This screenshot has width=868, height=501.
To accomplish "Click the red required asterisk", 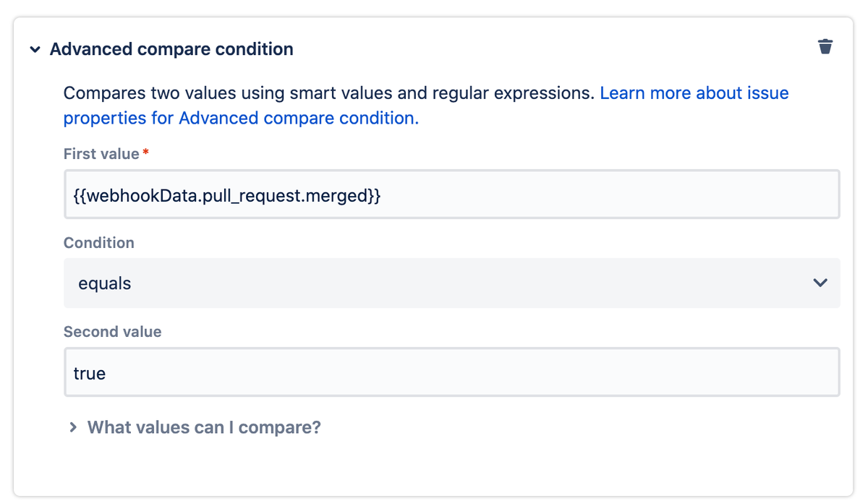I will pos(146,153).
